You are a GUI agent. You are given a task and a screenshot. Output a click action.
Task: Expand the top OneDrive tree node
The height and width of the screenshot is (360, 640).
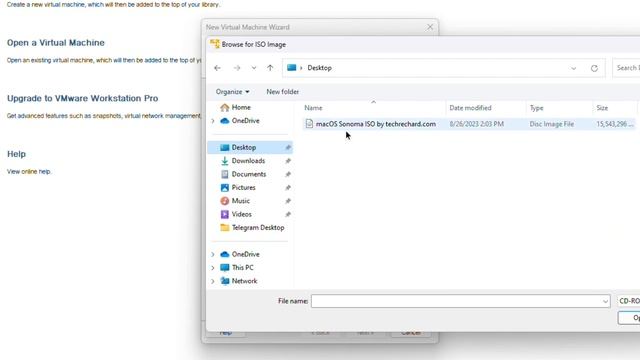pyautogui.click(x=213, y=121)
